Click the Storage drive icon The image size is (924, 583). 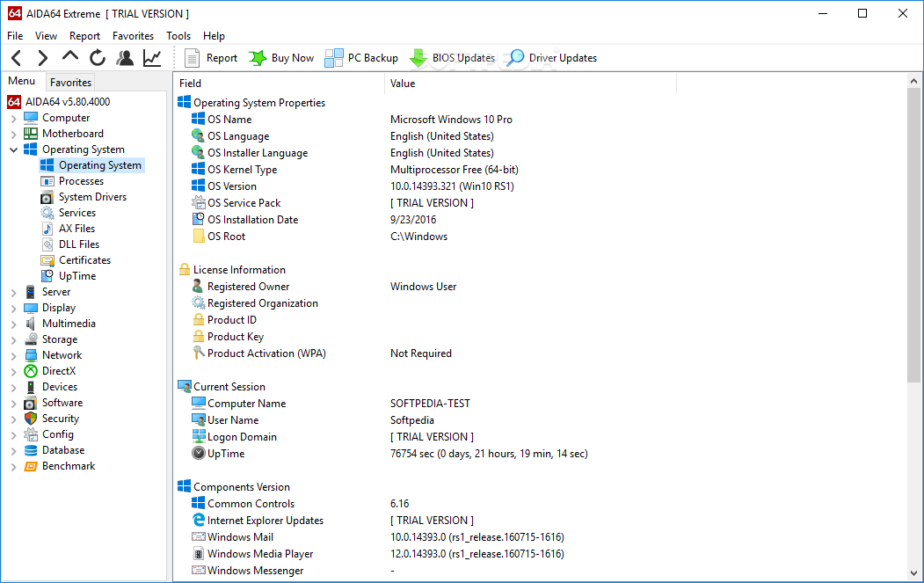point(31,339)
